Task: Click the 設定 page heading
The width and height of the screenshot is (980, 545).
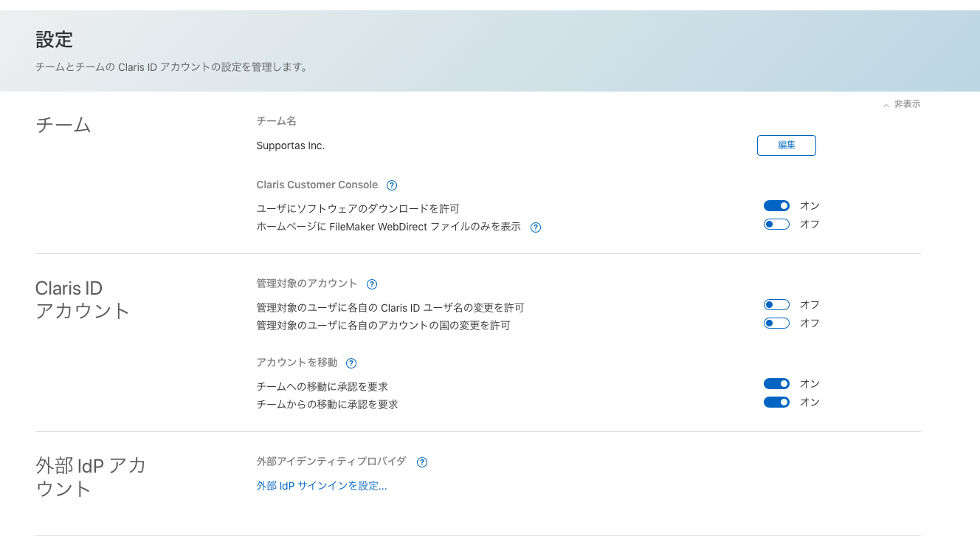Action: pos(55,39)
